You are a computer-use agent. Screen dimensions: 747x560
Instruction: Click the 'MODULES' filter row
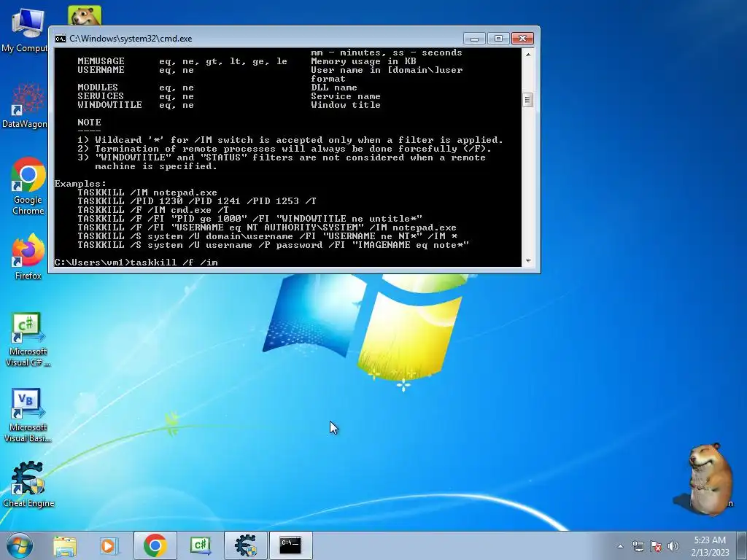click(217, 87)
